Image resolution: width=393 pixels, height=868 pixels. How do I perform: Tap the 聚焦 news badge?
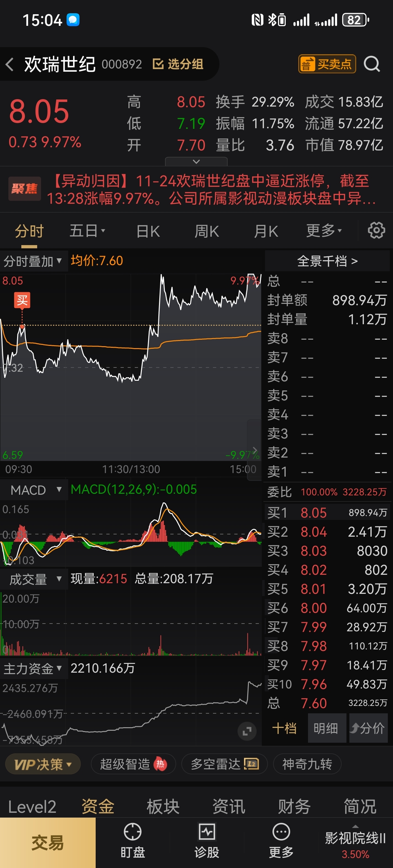(25, 189)
